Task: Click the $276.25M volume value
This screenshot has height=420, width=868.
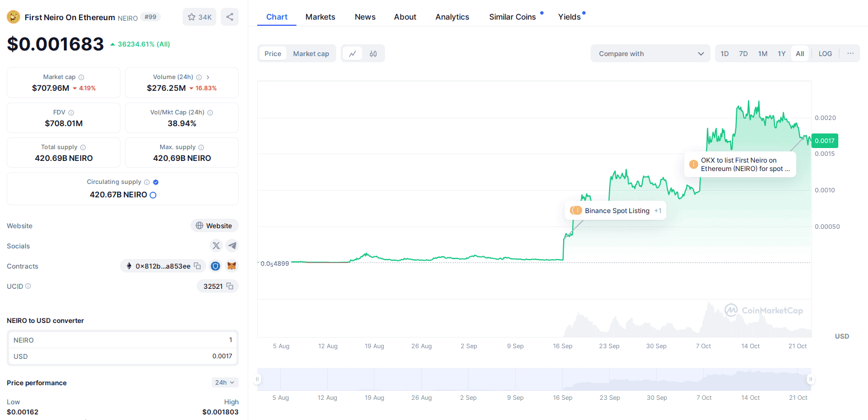Action: click(x=166, y=88)
